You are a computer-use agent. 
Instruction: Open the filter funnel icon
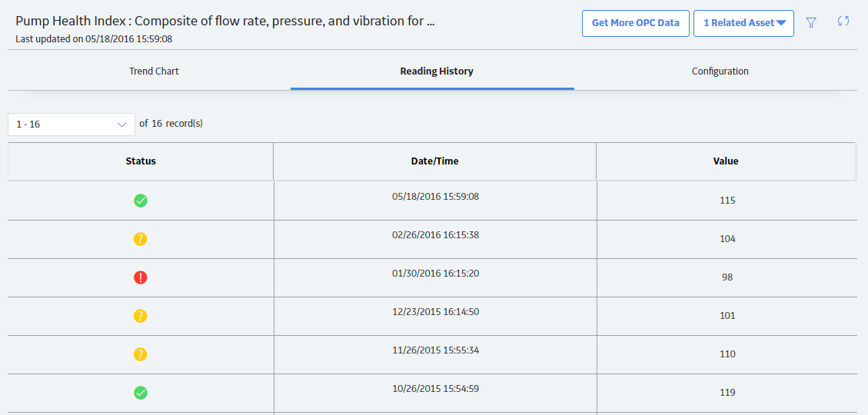[x=811, y=23]
